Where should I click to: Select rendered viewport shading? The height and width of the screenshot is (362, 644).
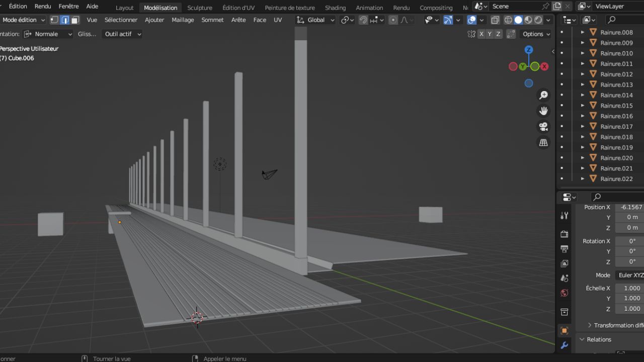(538, 20)
